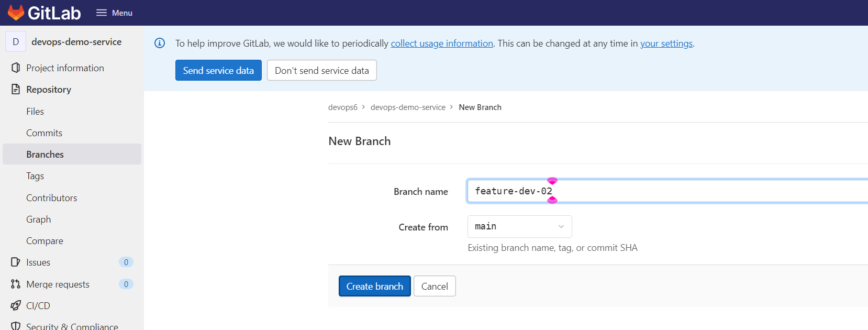Focus the Branch name input field

pyautogui.click(x=667, y=191)
